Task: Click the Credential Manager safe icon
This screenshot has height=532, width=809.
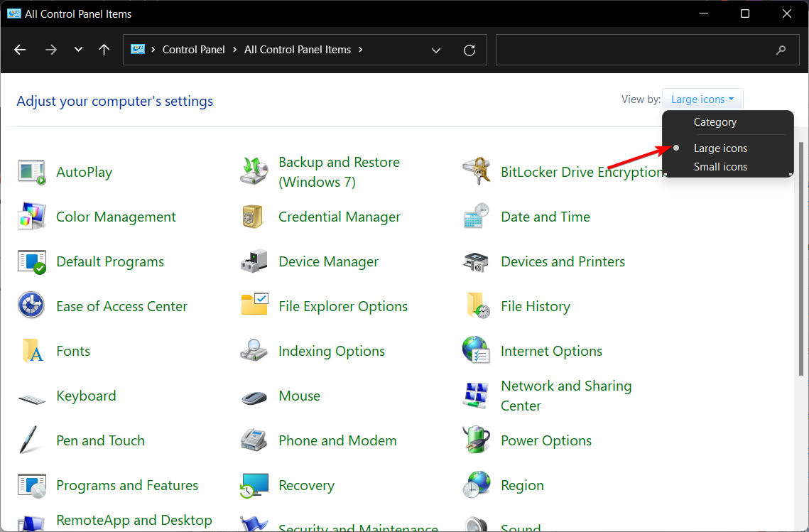Action: pos(254,217)
